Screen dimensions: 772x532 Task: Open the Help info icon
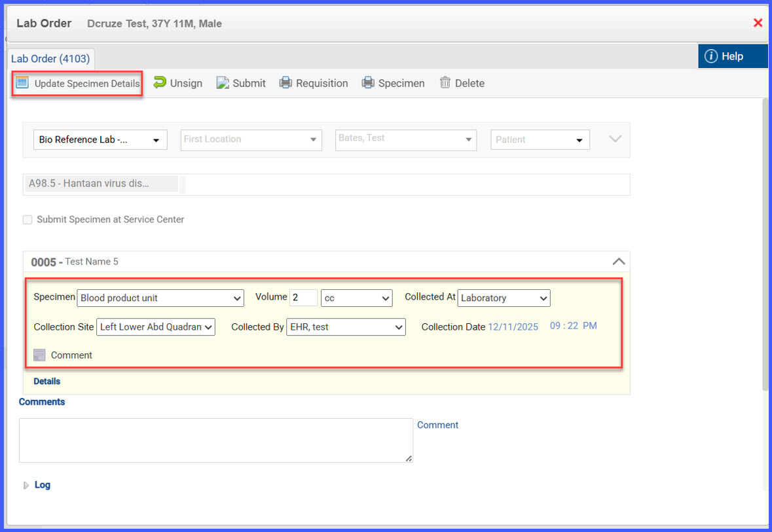(x=711, y=56)
